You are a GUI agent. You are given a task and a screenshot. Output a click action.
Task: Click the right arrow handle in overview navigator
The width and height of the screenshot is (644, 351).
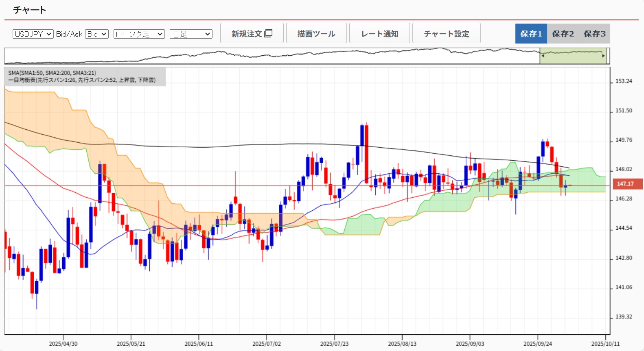click(603, 56)
